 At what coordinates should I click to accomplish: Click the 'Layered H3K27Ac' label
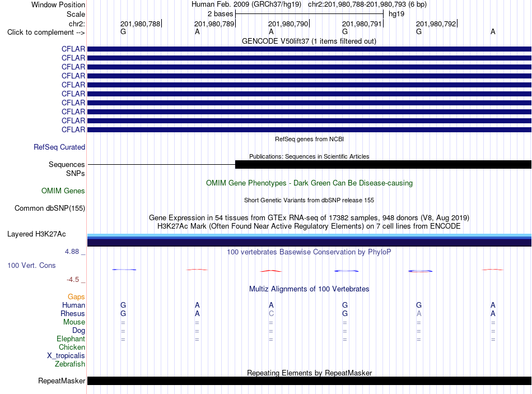click(36, 234)
